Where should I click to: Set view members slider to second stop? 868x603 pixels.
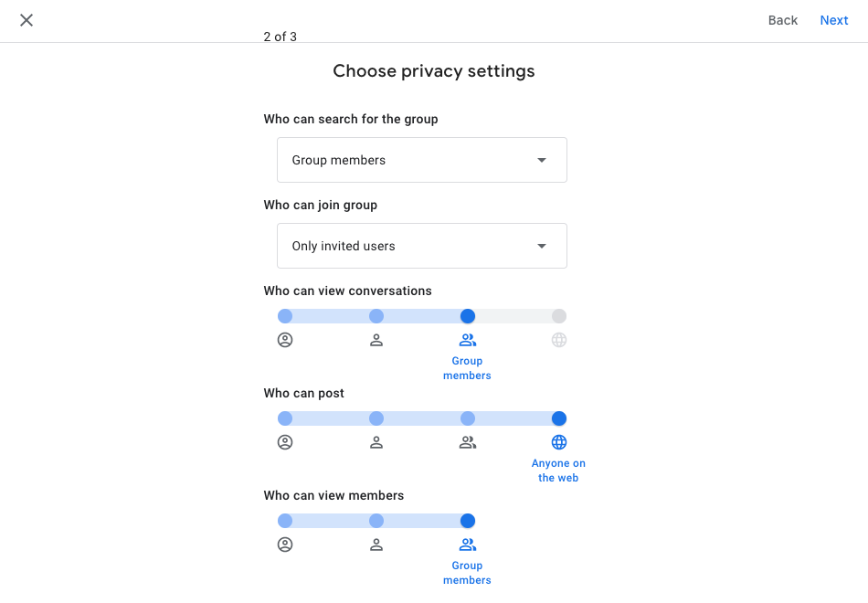click(x=376, y=521)
